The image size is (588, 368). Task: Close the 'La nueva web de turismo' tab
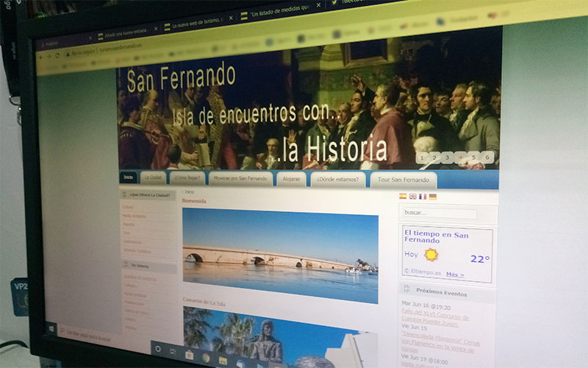(x=231, y=18)
